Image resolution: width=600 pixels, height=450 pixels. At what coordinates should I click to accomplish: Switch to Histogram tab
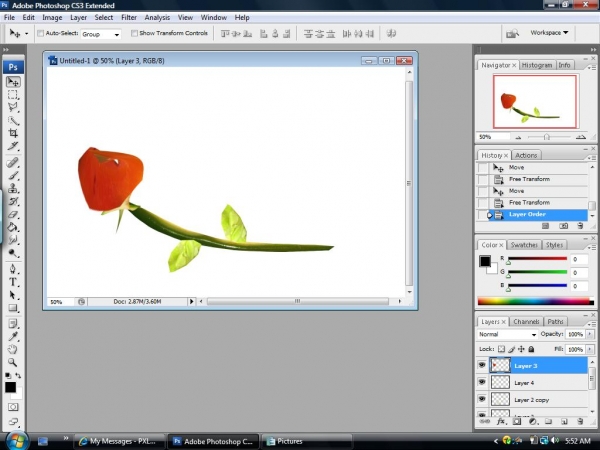[536, 65]
